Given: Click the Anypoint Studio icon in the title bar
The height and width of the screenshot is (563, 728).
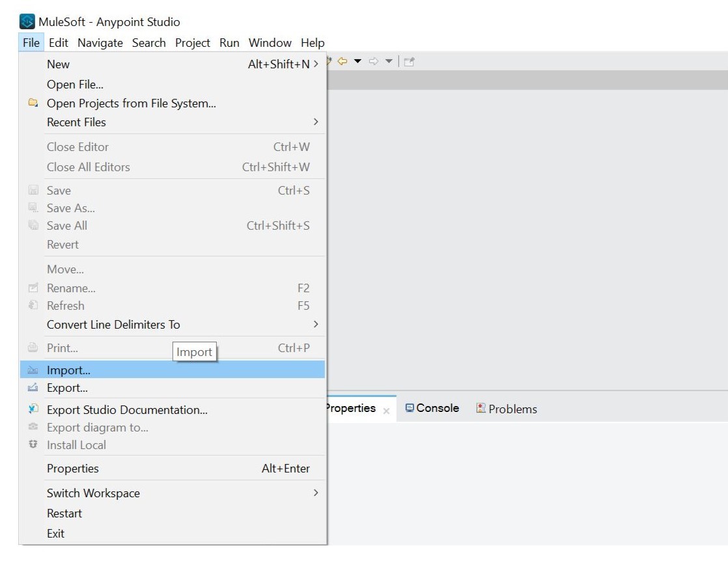Looking at the screenshot, I should 27,21.
